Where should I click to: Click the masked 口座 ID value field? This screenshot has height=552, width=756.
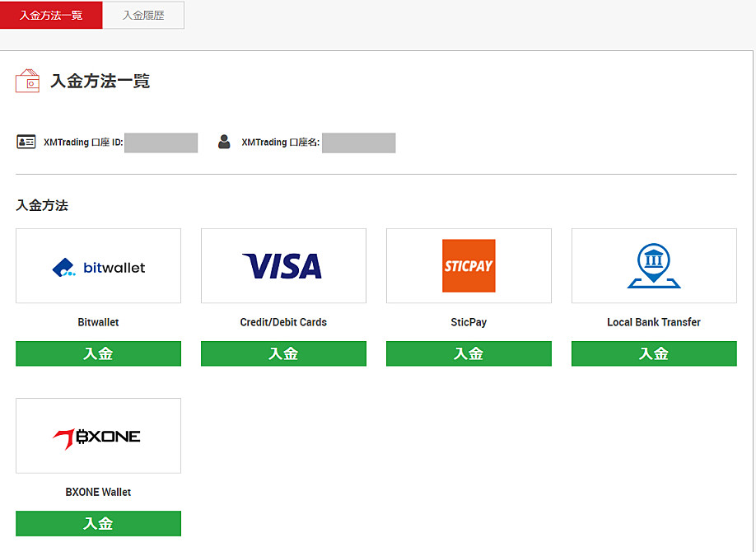[x=161, y=143]
